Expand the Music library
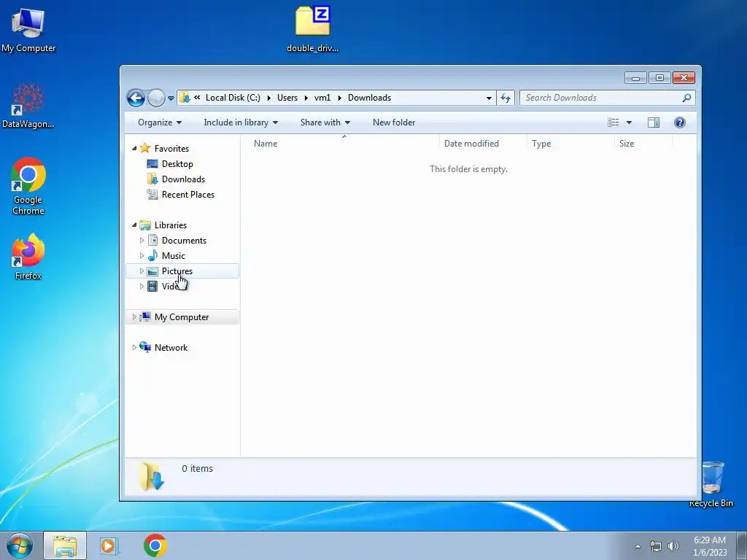 (142, 256)
